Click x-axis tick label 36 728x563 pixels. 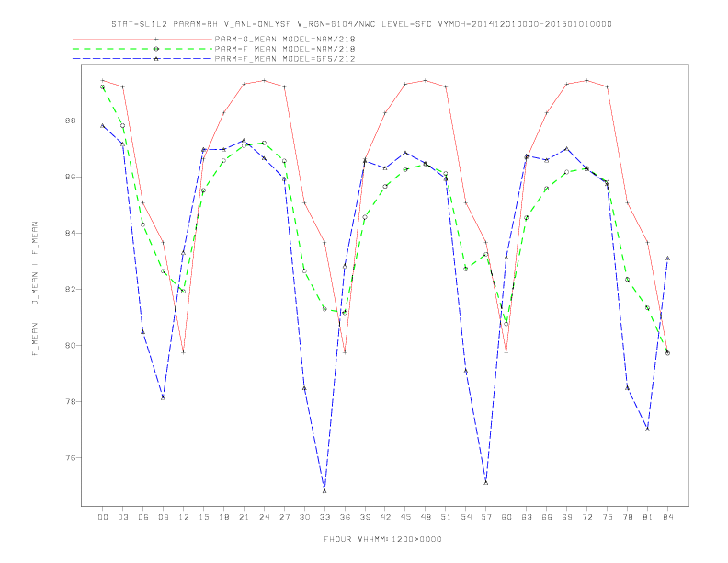pos(345,517)
